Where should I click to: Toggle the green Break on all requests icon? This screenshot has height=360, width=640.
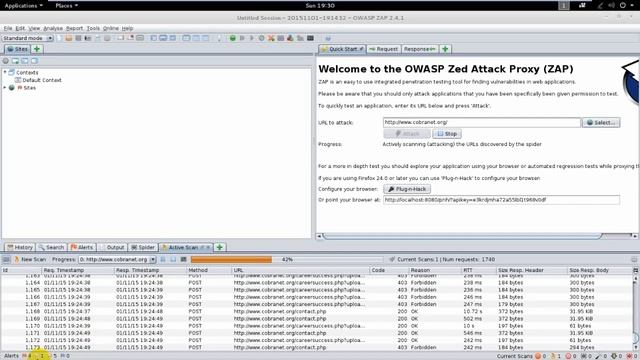click(x=233, y=38)
